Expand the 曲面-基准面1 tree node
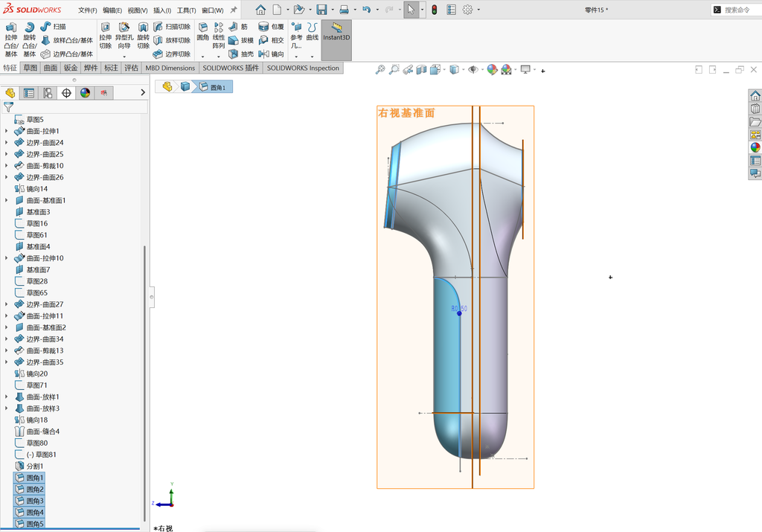Viewport: 762px width, 532px height. tap(6, 200)
